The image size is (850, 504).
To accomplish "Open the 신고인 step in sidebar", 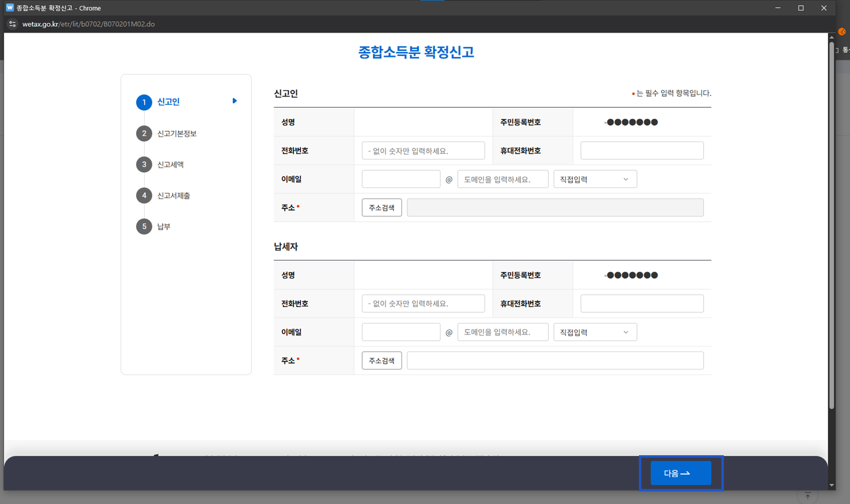I will [x=168, y=102].
